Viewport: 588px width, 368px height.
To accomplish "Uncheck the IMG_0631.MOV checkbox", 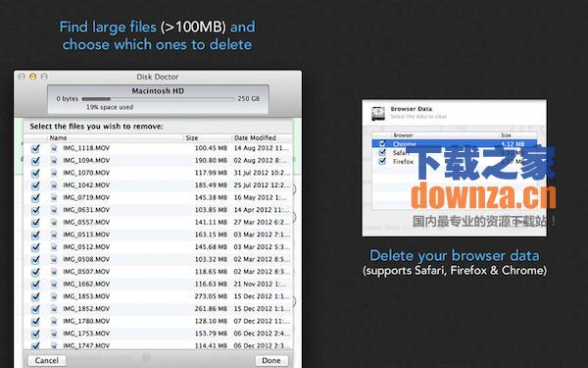I will [x=35, y=210].
